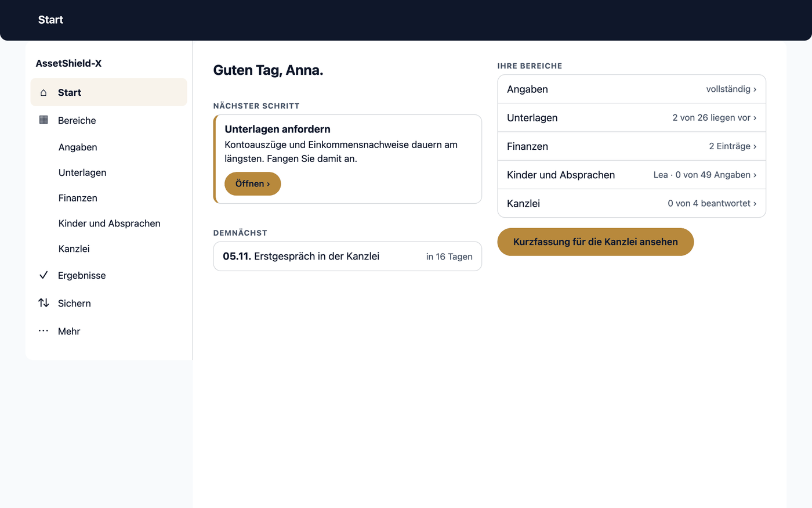Viewport: 812px width, 508px height.
Task: Open Ergebnisse in the sidebar
Action: 109,275
